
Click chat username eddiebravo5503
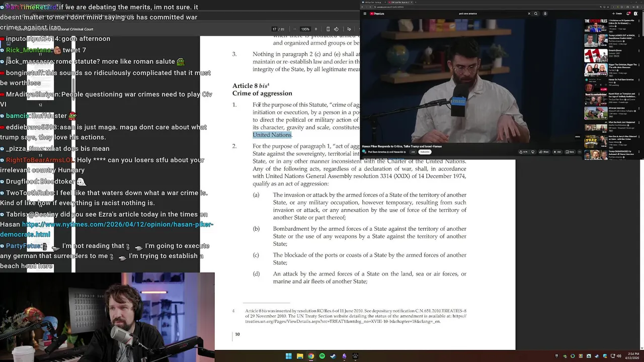coord(32,127)
